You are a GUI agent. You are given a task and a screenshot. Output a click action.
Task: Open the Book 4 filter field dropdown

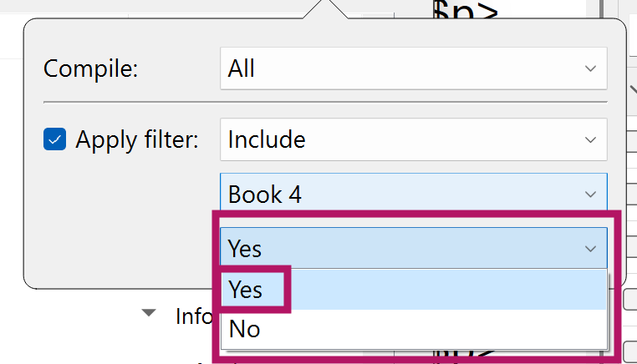(x=414, y=192)
